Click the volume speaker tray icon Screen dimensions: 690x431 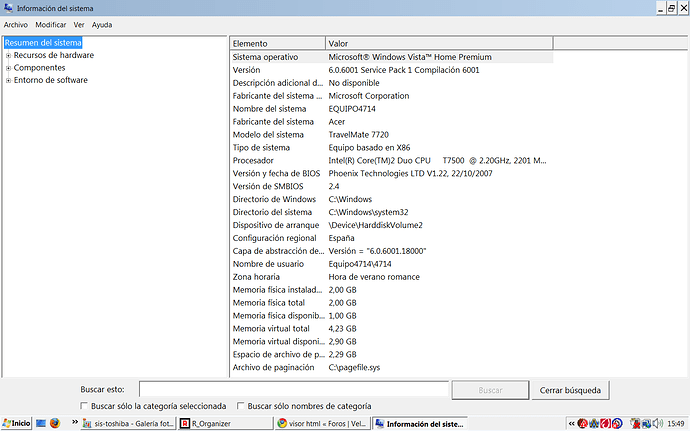pos(658,423)
